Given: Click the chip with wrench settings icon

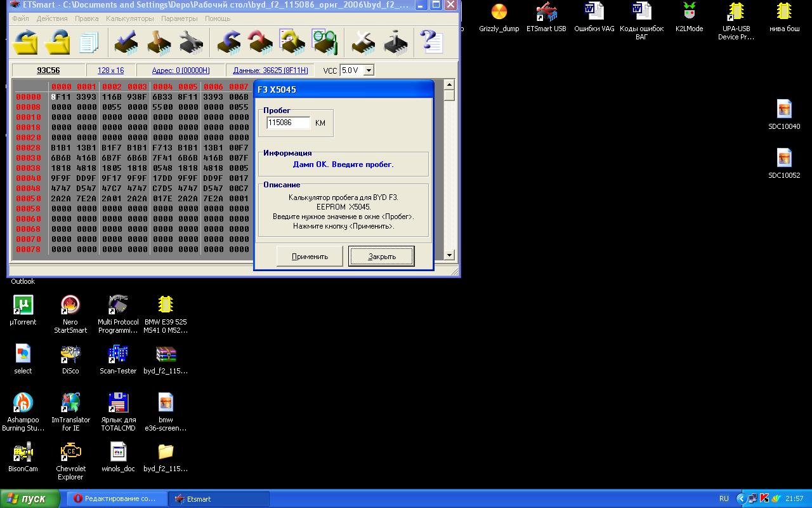Looking at the screenshot, I should (x=191, y=42).
